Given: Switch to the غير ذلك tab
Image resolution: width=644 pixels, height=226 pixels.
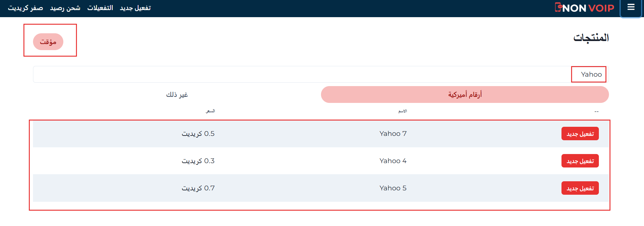Looking at the screenshot, I should pos(177,95).
